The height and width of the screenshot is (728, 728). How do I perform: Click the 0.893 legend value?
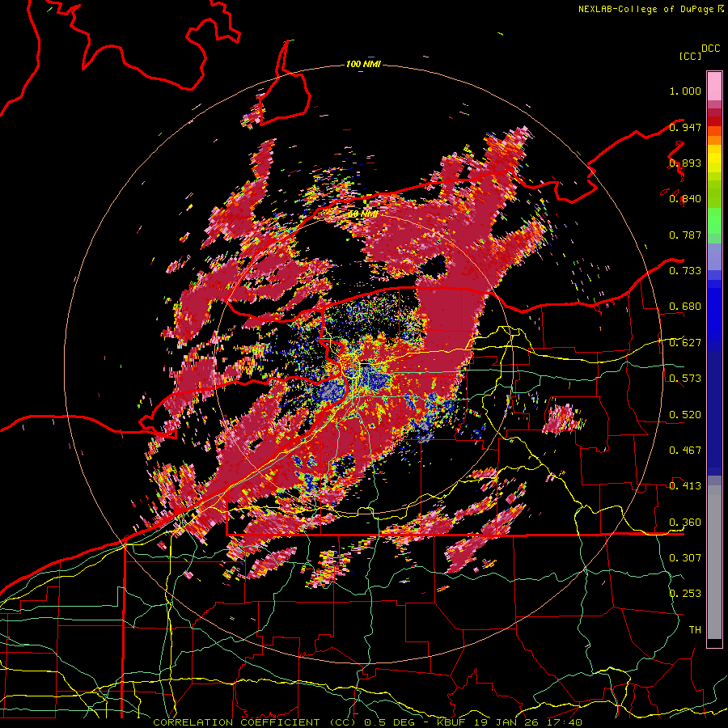685,163
